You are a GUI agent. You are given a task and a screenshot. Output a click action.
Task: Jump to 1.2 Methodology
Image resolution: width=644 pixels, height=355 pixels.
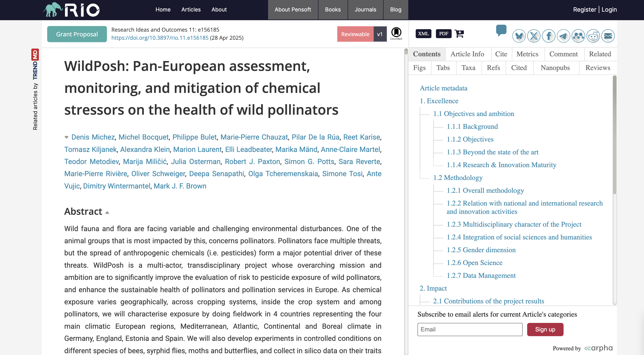tap(457, 177)
